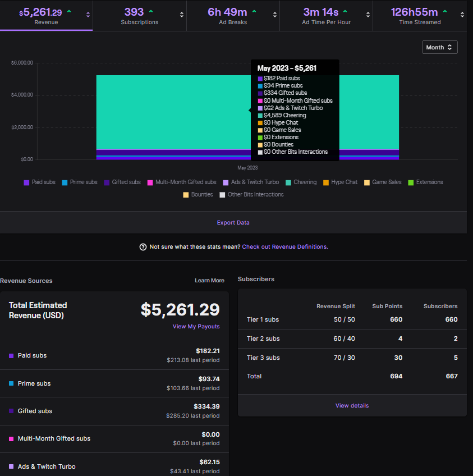
Task: Click the question mark help icon near Revenue Definitions
Action: [x=143, y=247]
